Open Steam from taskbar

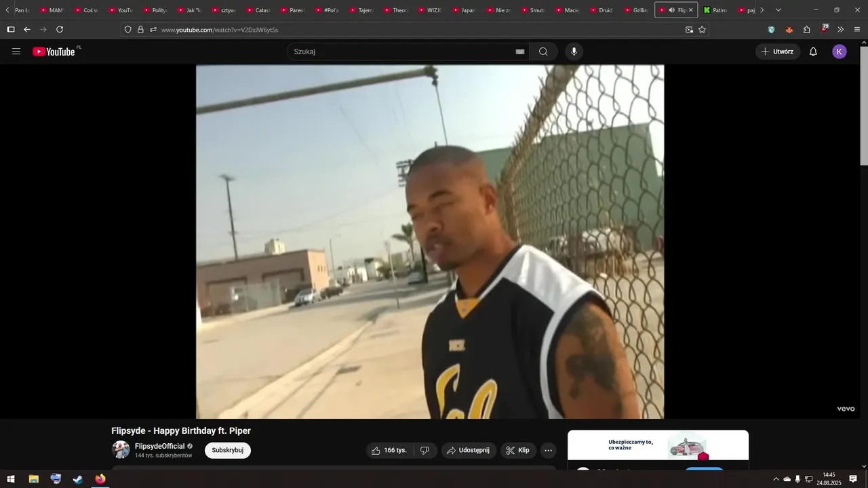point(78,479)
